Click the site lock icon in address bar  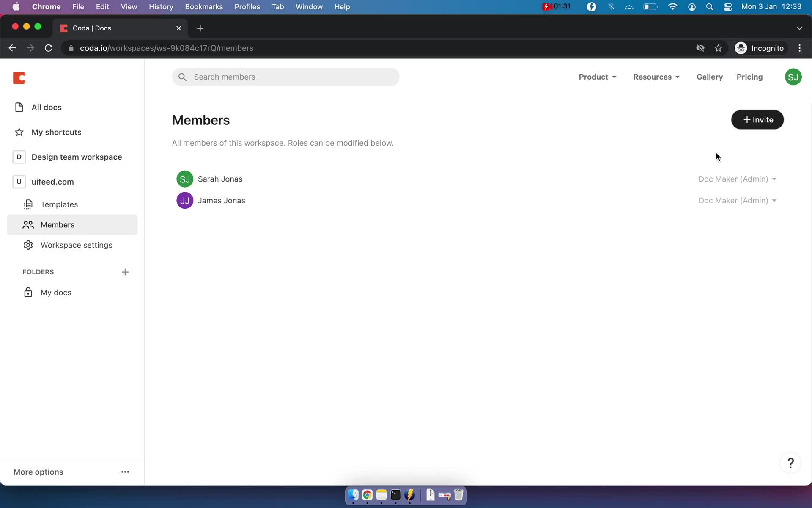[71, 48]
